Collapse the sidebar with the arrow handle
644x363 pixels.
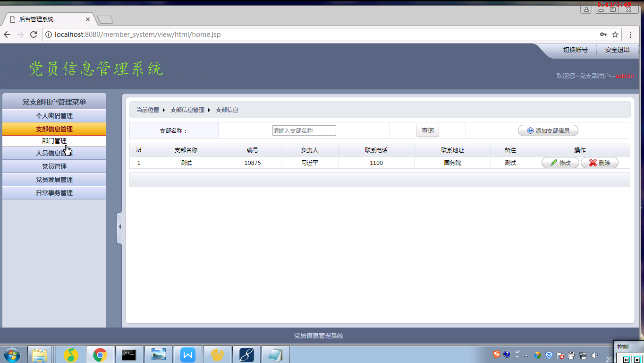tap(119, 227)
